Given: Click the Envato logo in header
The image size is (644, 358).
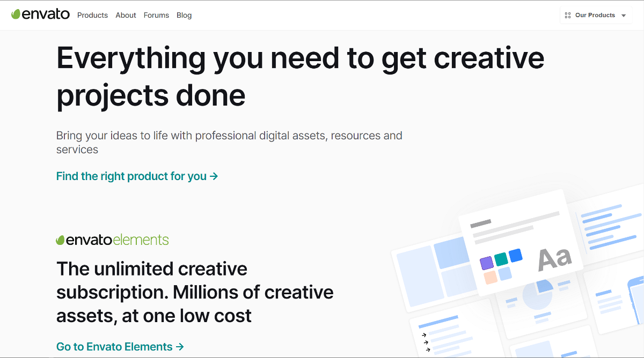Looking at the screenshot, I should point(40,14).
